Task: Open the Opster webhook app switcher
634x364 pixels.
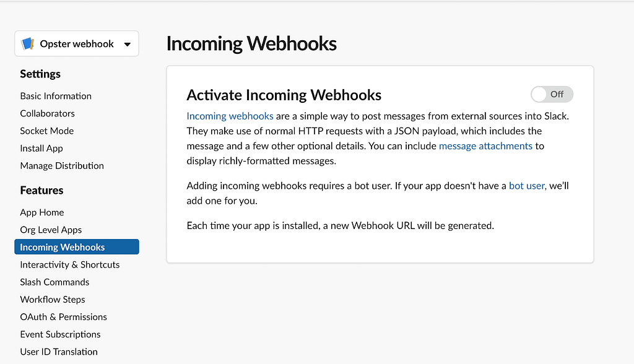Action: 77,44
